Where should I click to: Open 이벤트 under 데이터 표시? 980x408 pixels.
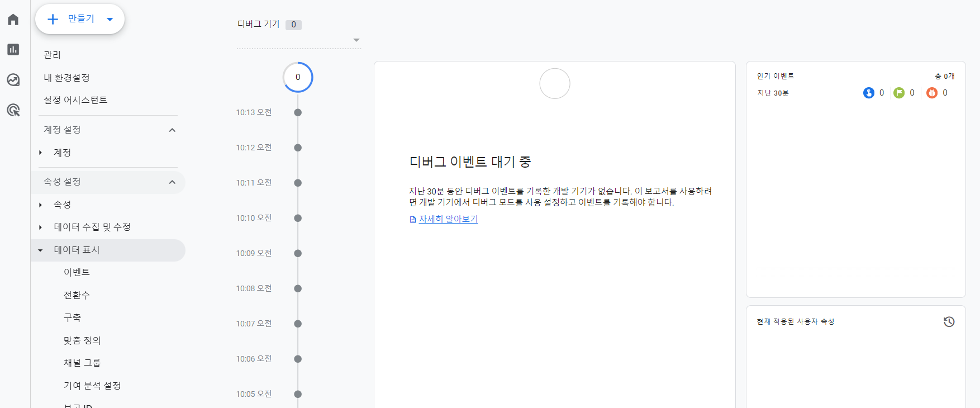pos(77,272)
